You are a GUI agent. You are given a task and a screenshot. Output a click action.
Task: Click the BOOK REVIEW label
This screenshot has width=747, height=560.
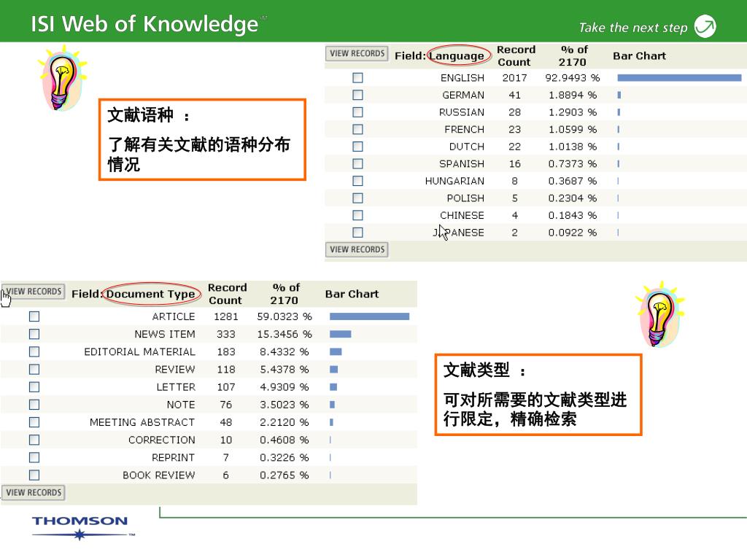(158, 475)
